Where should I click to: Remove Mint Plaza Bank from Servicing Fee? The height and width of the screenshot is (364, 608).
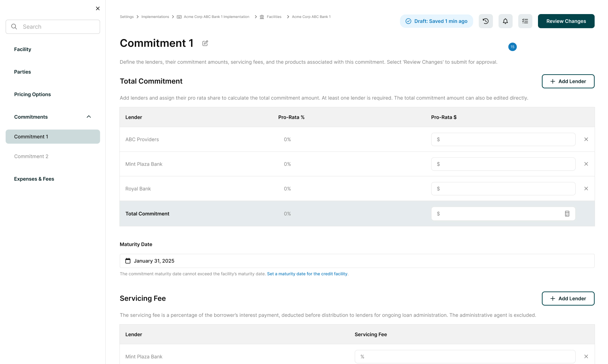pos(586,356)
